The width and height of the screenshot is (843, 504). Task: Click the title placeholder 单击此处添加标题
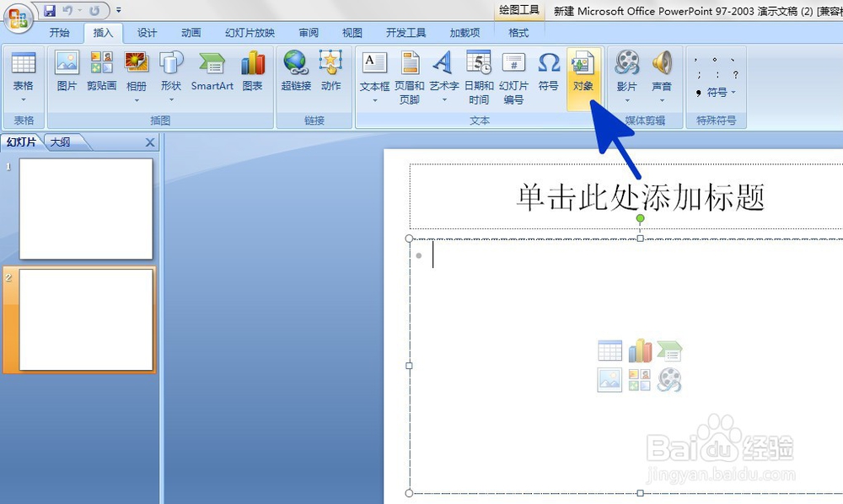coord(640,197)
